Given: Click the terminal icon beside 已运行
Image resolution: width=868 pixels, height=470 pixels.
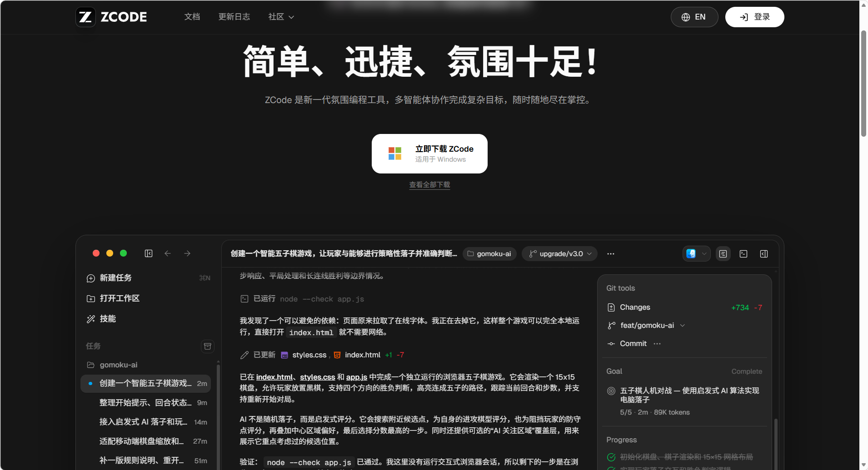Looking at the screenshot, I should click(244, 299).
